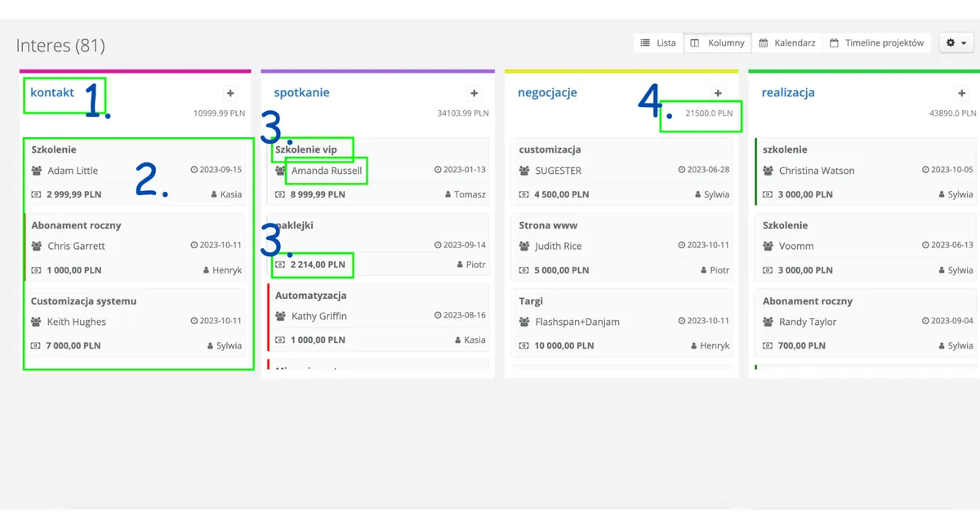Click the plus icon in realizacja column

click(961, 94)
